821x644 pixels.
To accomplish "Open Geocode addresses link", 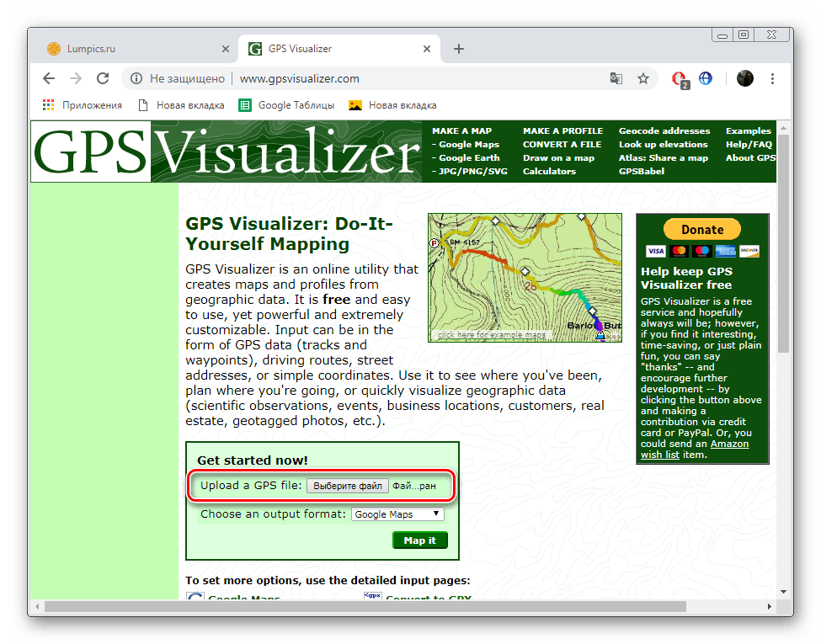I will (x=664, y=130).
